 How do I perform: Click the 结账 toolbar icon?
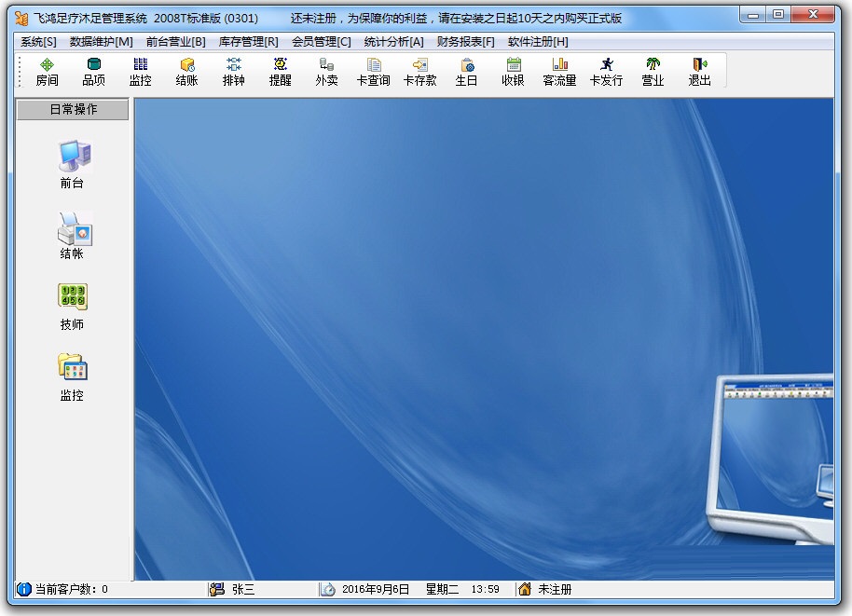pos(187,72)
